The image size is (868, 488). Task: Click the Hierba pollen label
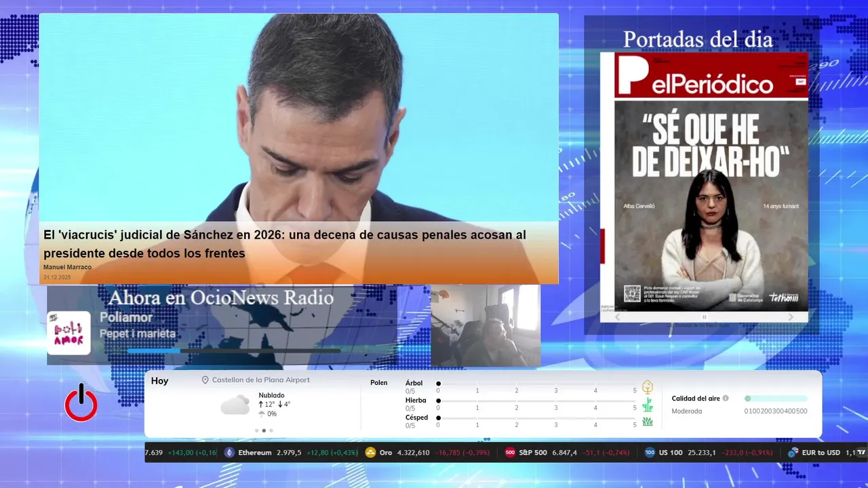(x=416, y=401)
